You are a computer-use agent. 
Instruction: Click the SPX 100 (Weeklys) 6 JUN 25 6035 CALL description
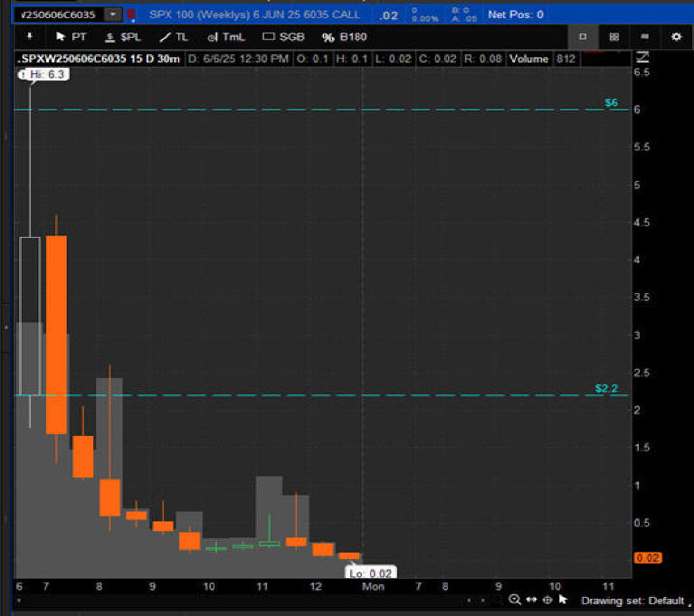coord(254,14)
